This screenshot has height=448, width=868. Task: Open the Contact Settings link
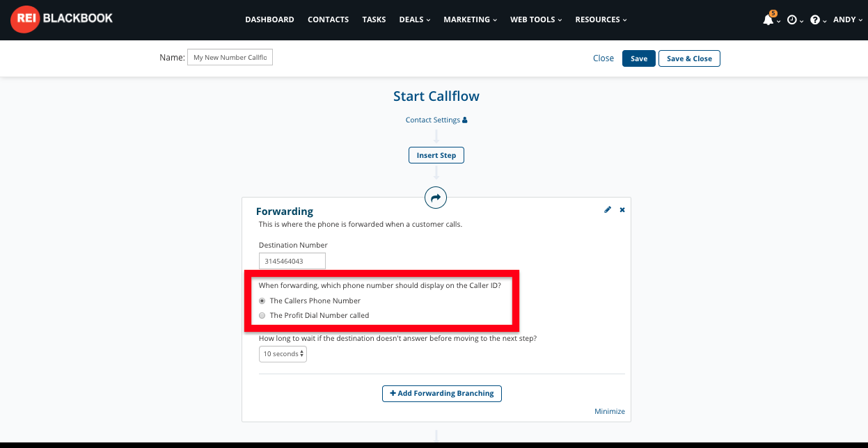pos(433,120)
